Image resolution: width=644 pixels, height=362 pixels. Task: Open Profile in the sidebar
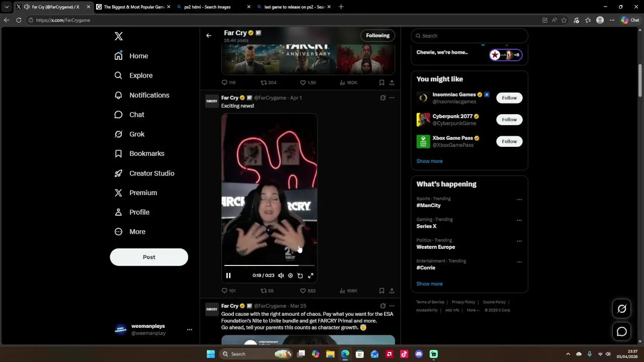(132, 212)
